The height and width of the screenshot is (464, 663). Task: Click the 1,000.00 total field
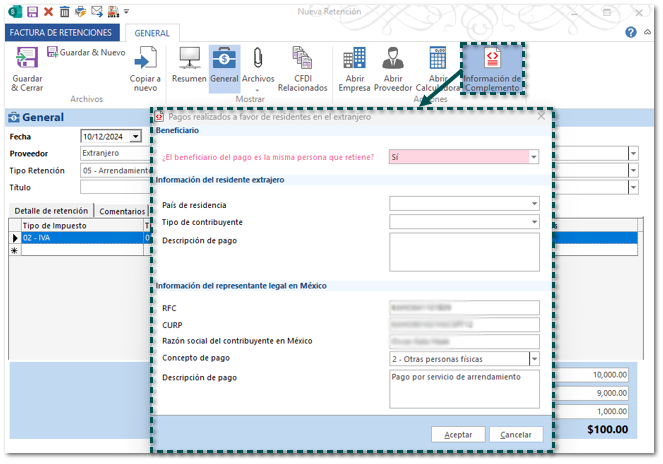[x=592, y=411]
